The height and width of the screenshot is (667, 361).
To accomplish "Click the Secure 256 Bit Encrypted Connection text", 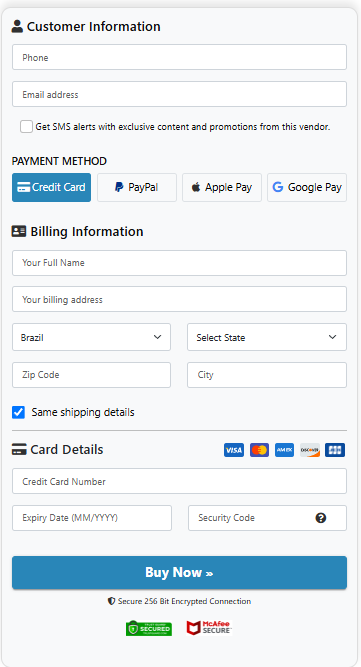I will click(184, 601).
